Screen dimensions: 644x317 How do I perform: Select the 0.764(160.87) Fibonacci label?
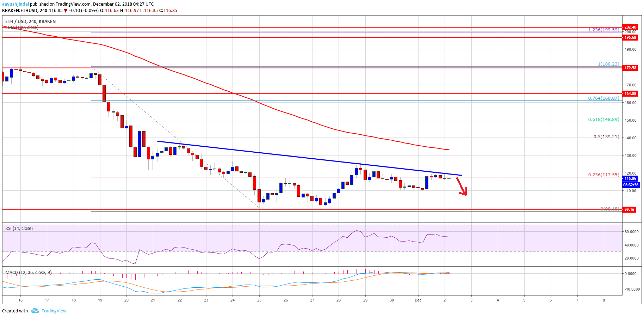point(603,98)
